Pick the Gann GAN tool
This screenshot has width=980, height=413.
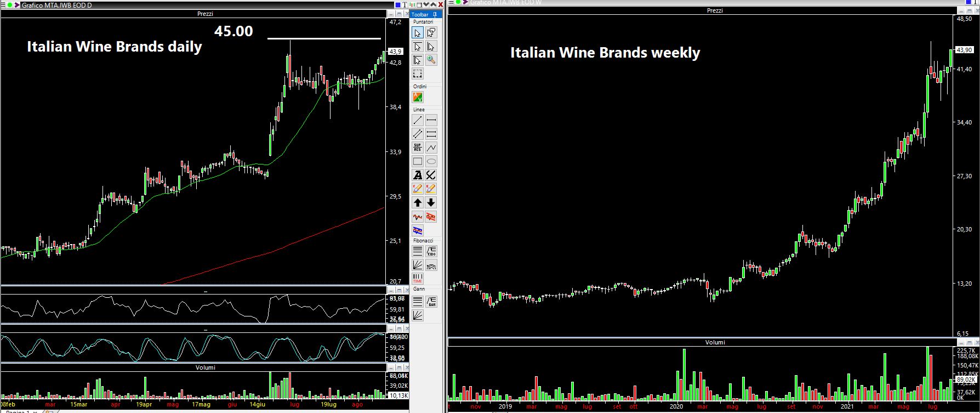431,301
